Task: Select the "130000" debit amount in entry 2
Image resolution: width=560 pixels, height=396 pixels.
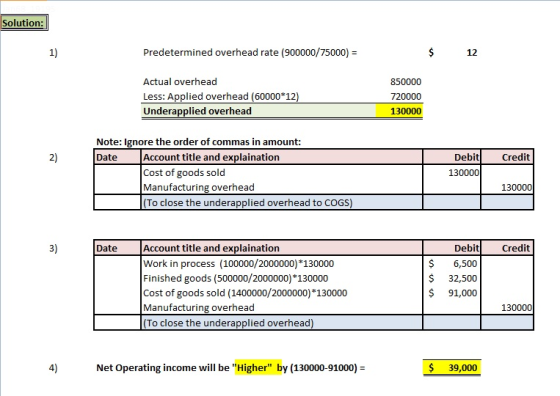Action: coord(464,173)
